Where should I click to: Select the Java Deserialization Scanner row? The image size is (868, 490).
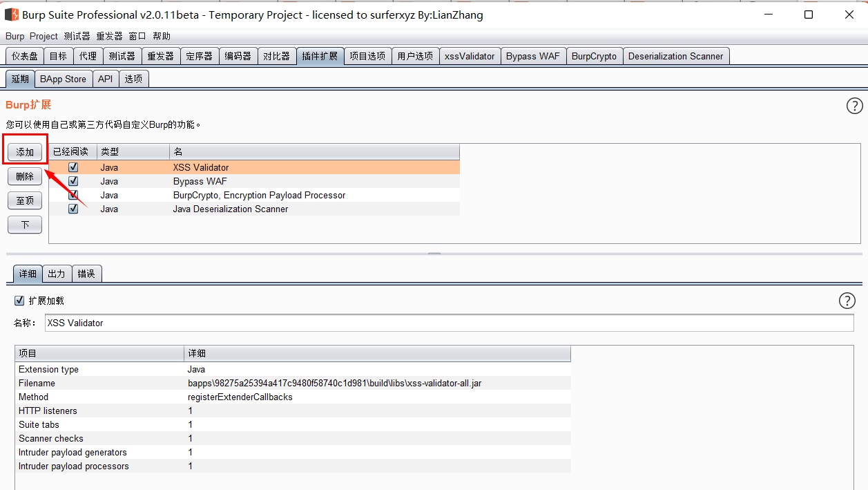click(254, 209)
